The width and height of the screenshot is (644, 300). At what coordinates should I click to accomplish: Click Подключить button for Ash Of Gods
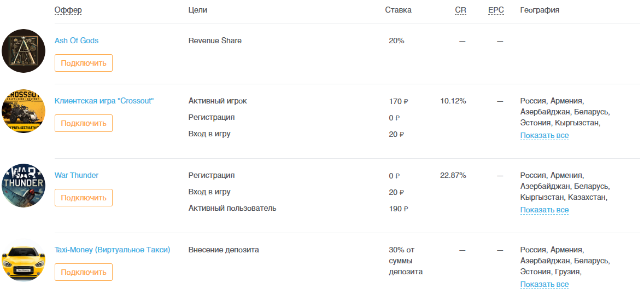[84, 63]
